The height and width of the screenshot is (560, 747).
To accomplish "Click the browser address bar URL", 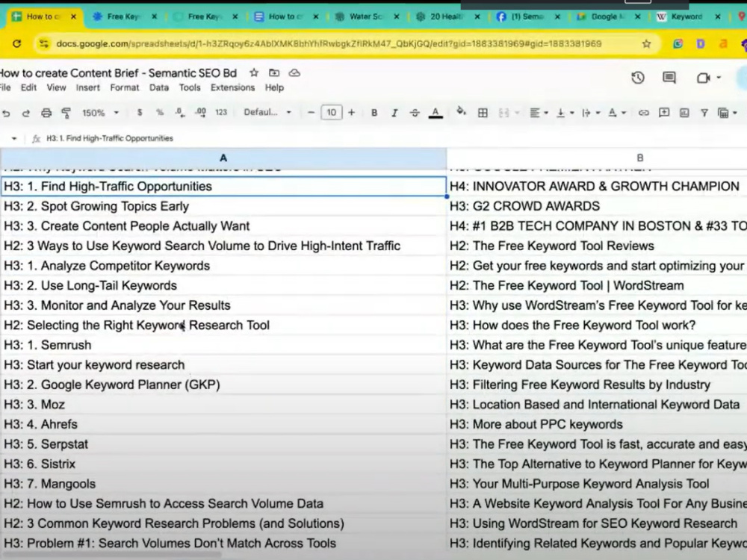I will pyautogui.click(x=329, y=44).
